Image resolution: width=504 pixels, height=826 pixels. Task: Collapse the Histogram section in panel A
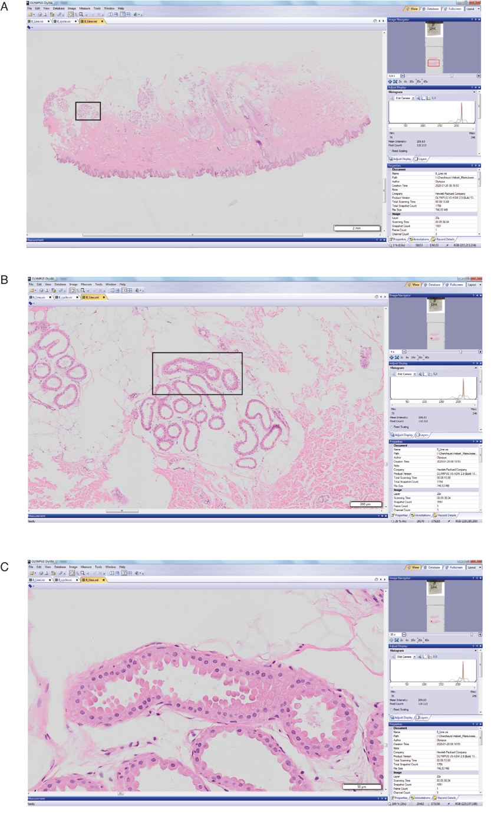coord(475,92)
